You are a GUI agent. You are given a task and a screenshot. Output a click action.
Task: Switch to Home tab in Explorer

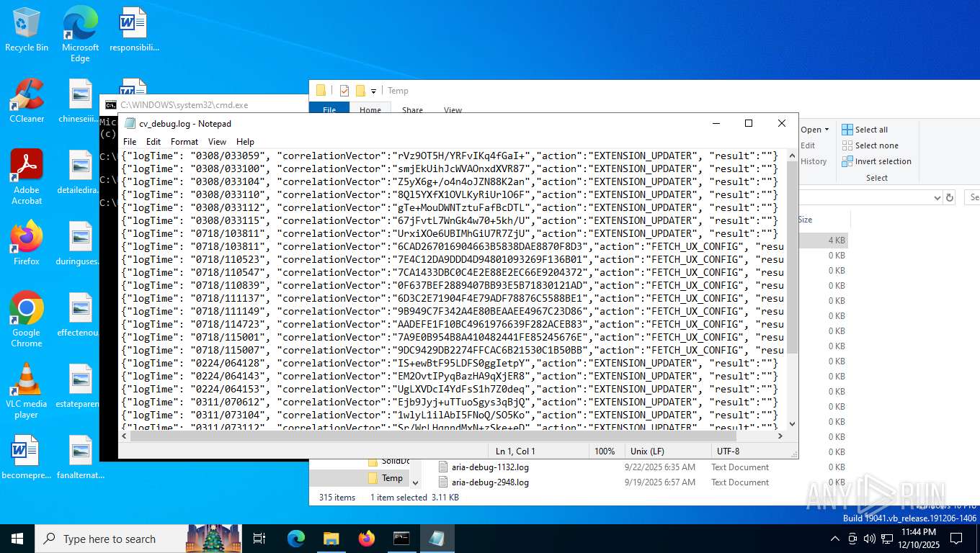click(x=370, y=109)
